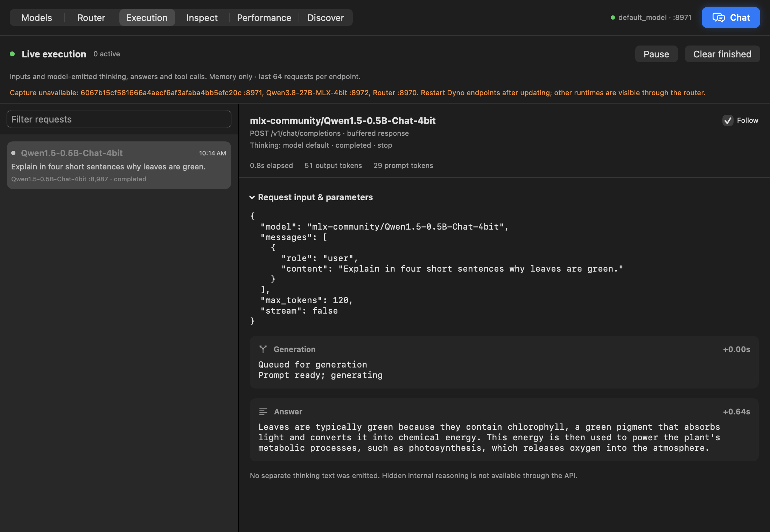Switch to the Discover tab
Screen dimensions: 770x532
(x=325, y=17)
